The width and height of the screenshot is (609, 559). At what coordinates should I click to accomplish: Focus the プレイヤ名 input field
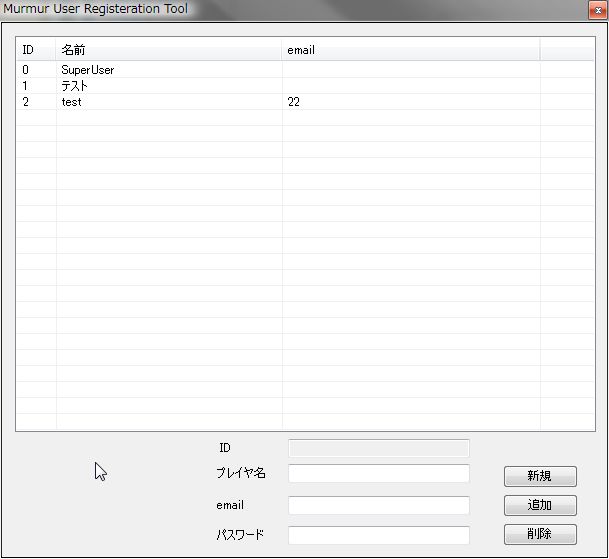tap(379, 474)
